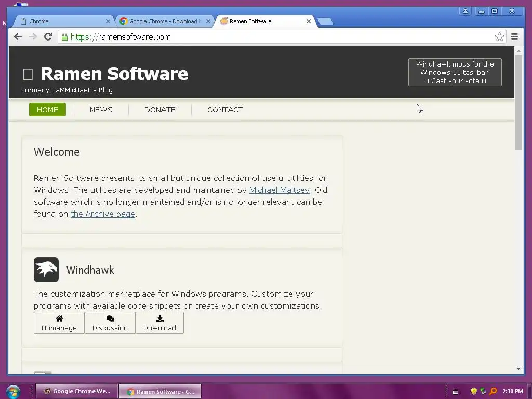Click the vertical scrollbar thumb
532x399 pixels.
tap(518, 102)
